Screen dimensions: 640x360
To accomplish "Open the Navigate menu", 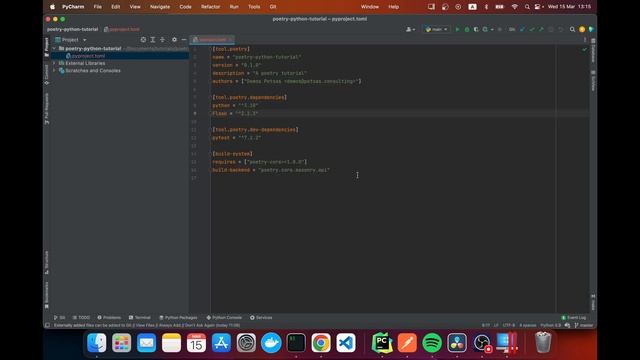I will [x=160, y=7].
